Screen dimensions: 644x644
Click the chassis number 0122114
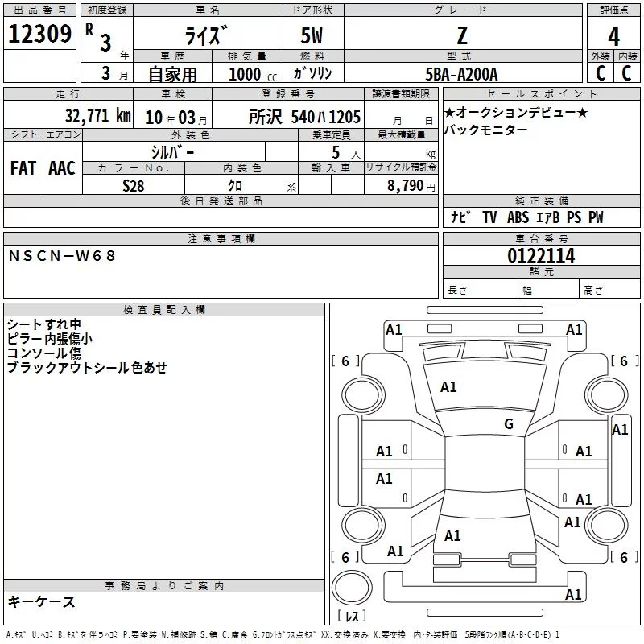pyautogui.click(x=541, y=256)
